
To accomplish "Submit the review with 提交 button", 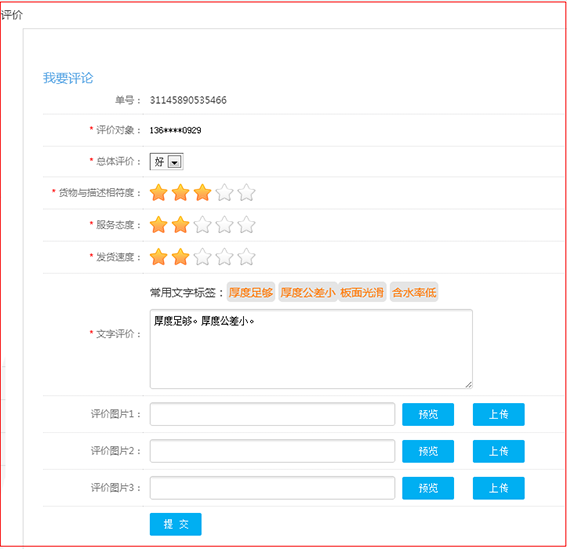I will [x=176, y=524].
